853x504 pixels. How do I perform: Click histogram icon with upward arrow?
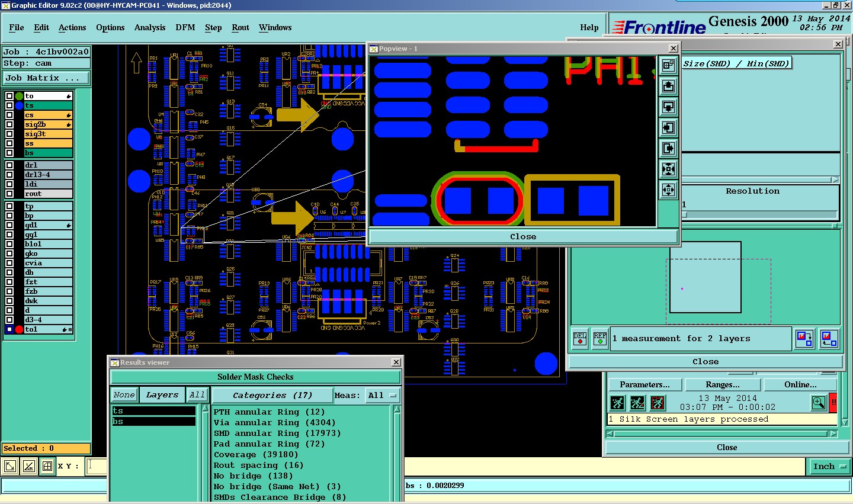[x=829, y=339]
